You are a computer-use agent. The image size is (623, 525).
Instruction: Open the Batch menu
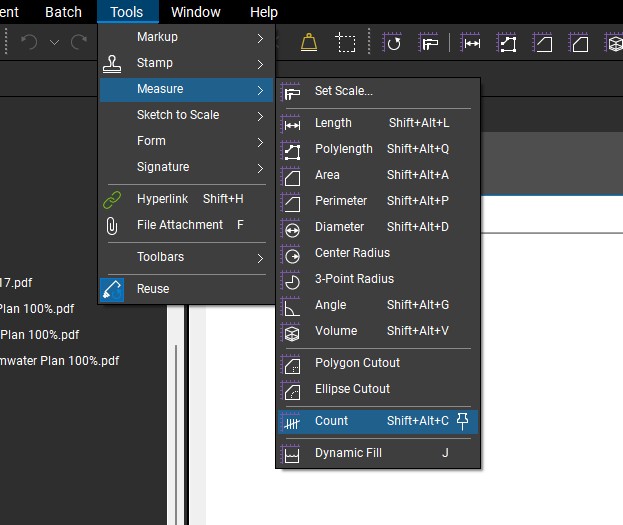click(x=63, y=12)
